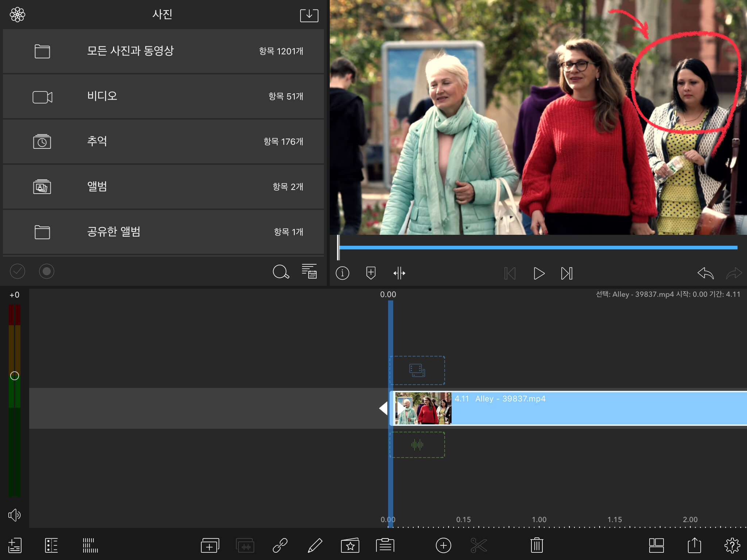Adjust the audio level slider knob

tap(15, 376)
